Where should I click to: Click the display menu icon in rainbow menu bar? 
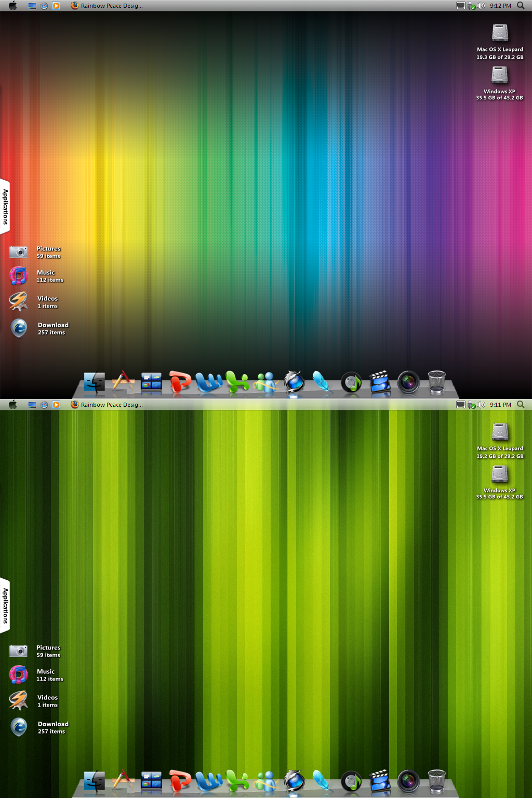click(x=460, y=6)
